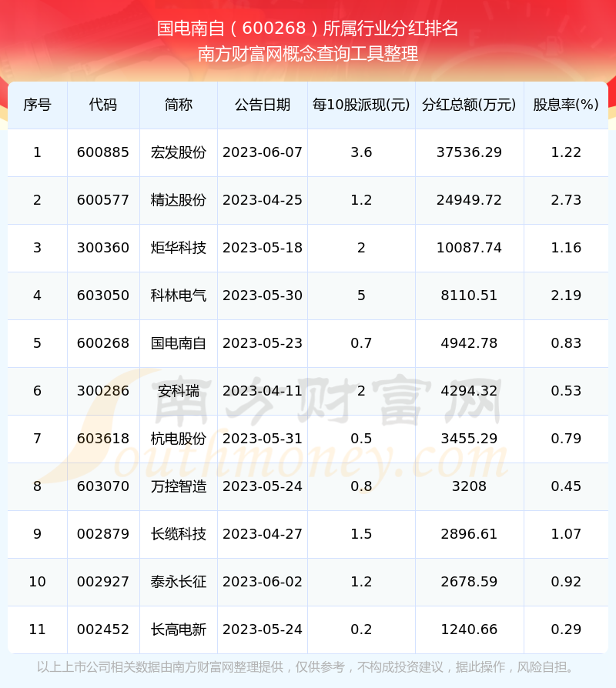Select stock code 300360
616x688 pixels.
coord(103,248)
